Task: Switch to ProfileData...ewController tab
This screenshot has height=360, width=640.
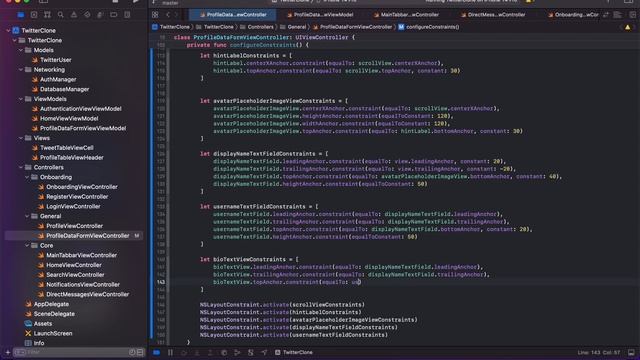Action: (233, 15)
